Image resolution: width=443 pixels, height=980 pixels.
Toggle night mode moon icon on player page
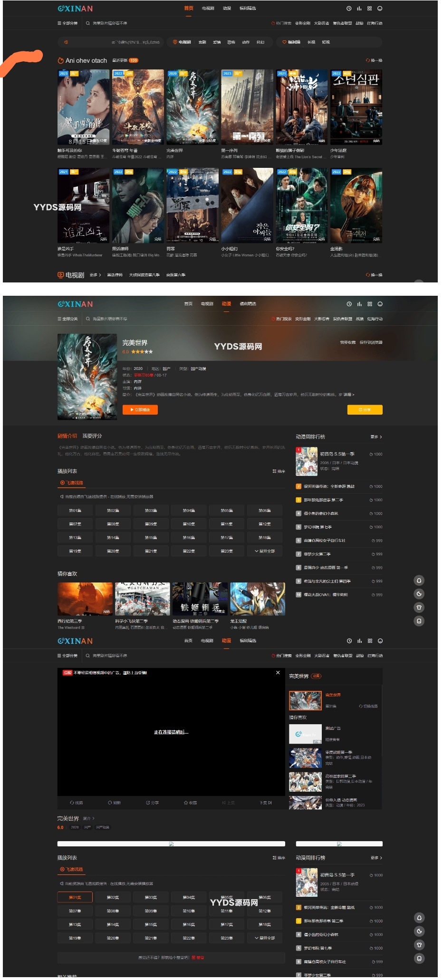tap(419, 931)
